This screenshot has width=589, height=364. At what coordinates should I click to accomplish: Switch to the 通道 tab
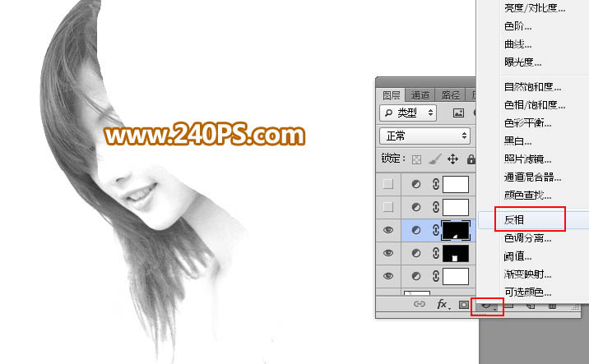[420, 95]
